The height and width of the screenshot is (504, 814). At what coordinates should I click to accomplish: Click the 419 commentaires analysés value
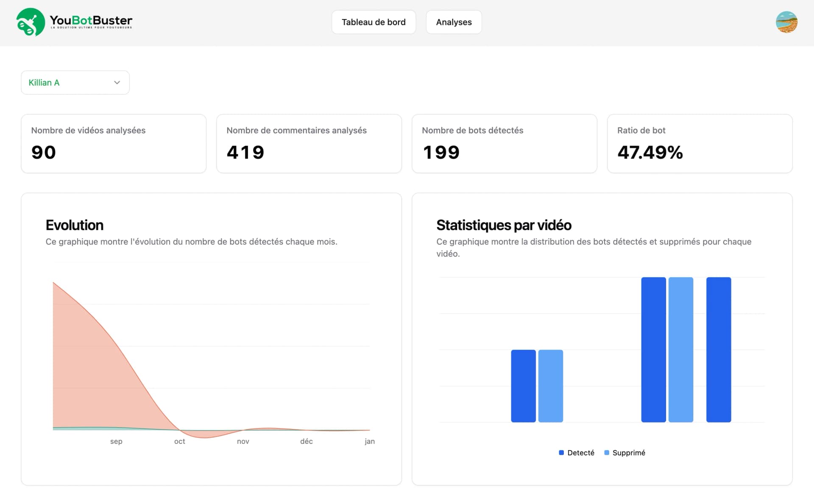[x=245, y=153]
